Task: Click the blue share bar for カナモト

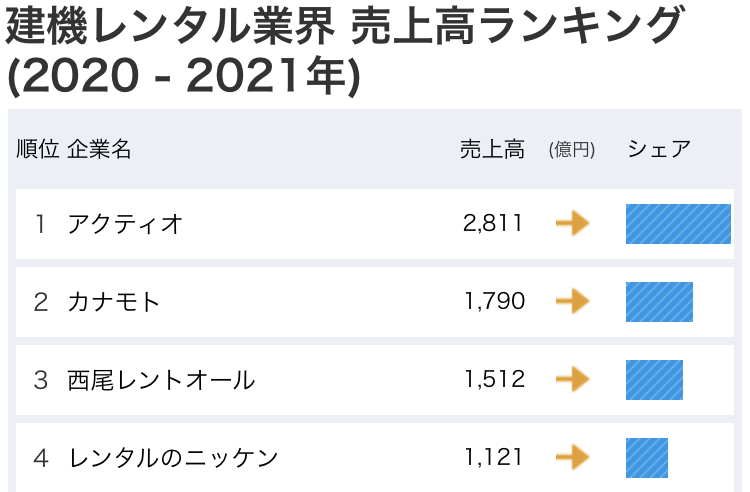Action: (659, 301)
